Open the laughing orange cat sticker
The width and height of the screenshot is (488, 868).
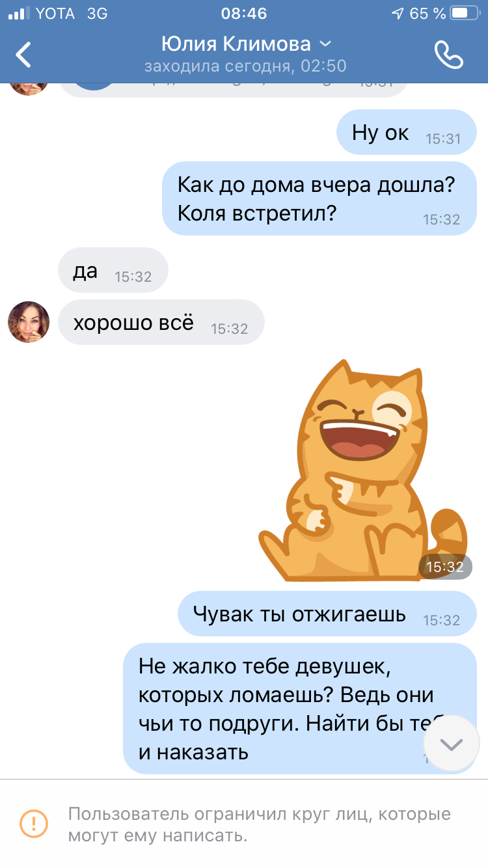[362, 468]
